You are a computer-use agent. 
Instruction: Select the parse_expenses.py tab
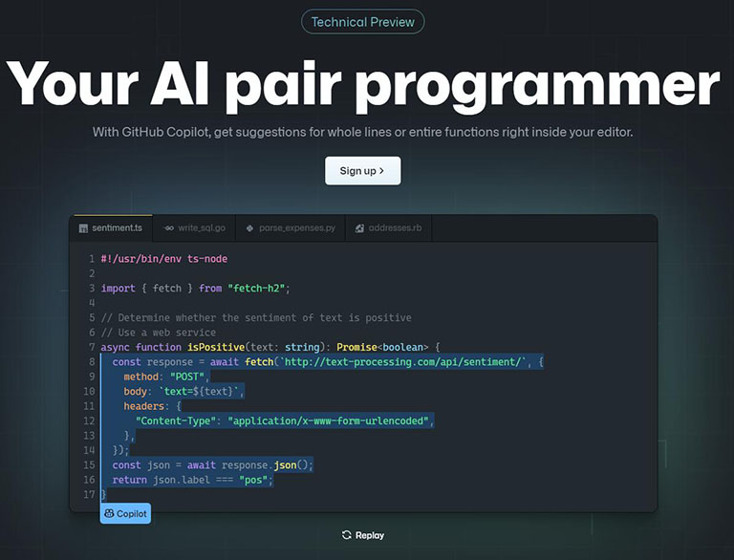click(291, 228)
